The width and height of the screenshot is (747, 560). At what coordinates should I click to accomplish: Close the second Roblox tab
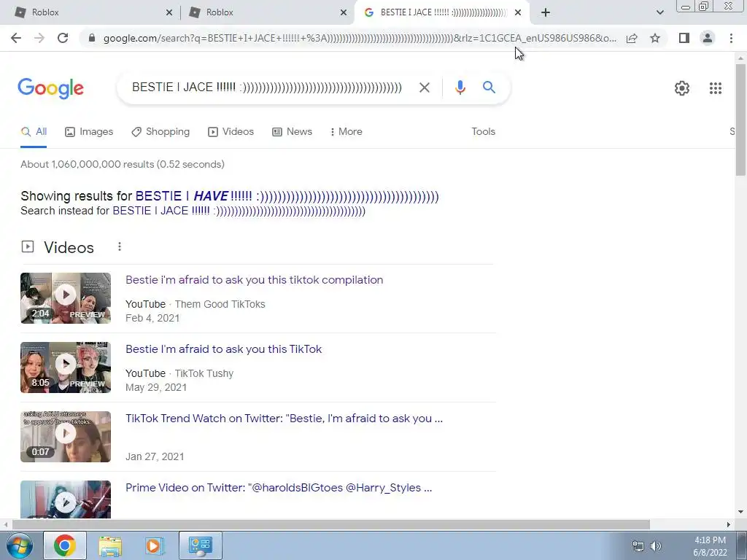344,12
